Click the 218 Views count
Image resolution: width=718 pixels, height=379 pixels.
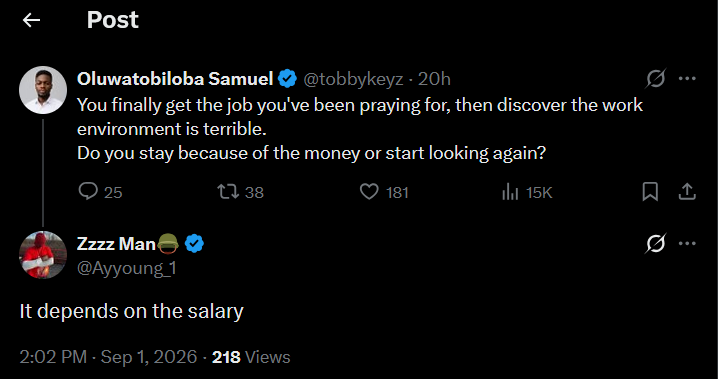point(251,357)
